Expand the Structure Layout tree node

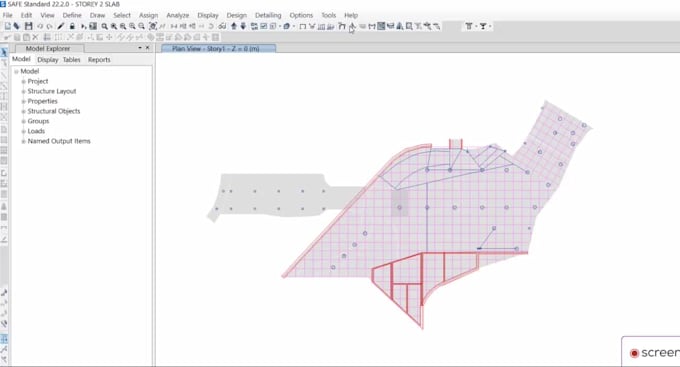click(x=23, y=91)
